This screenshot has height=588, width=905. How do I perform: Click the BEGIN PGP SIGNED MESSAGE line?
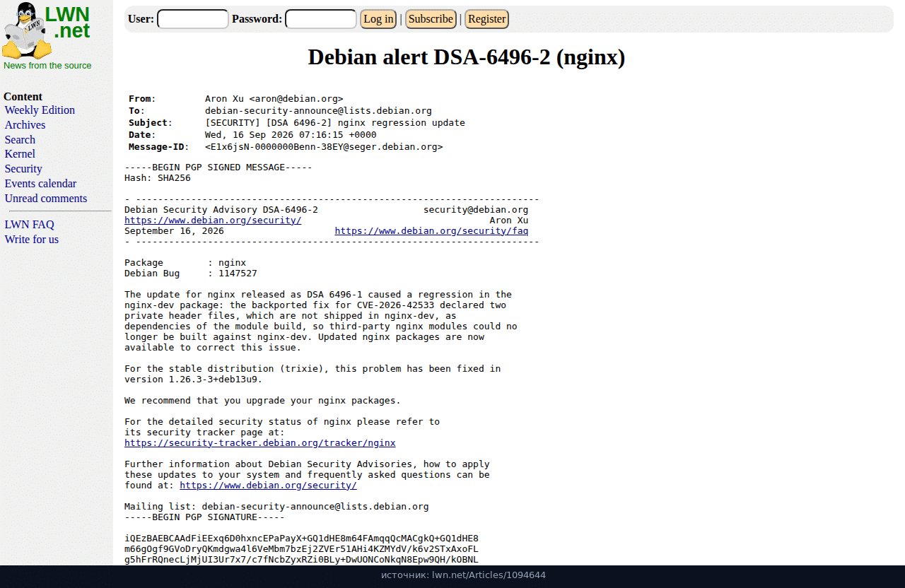[x=218, y=167]
